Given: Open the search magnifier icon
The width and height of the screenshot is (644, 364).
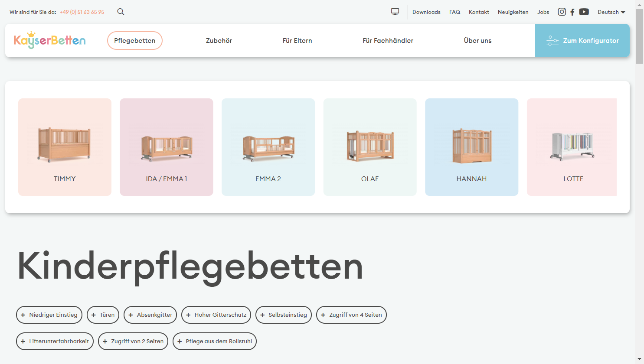Looking at the screenshot, I should point(121,12).
